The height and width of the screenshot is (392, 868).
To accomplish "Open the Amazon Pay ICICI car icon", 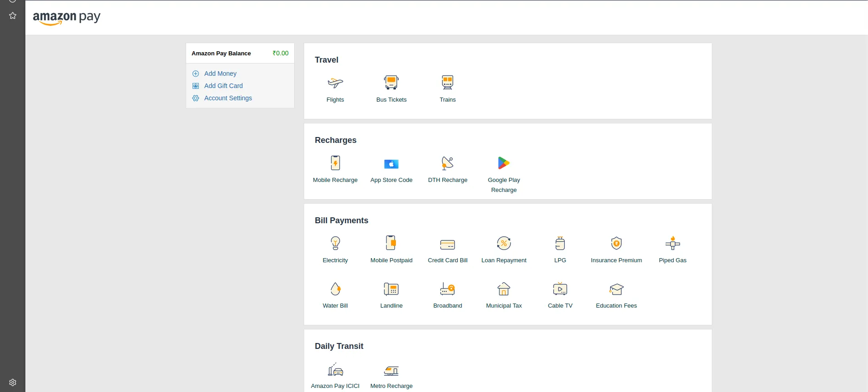I will tap(335, 369).
